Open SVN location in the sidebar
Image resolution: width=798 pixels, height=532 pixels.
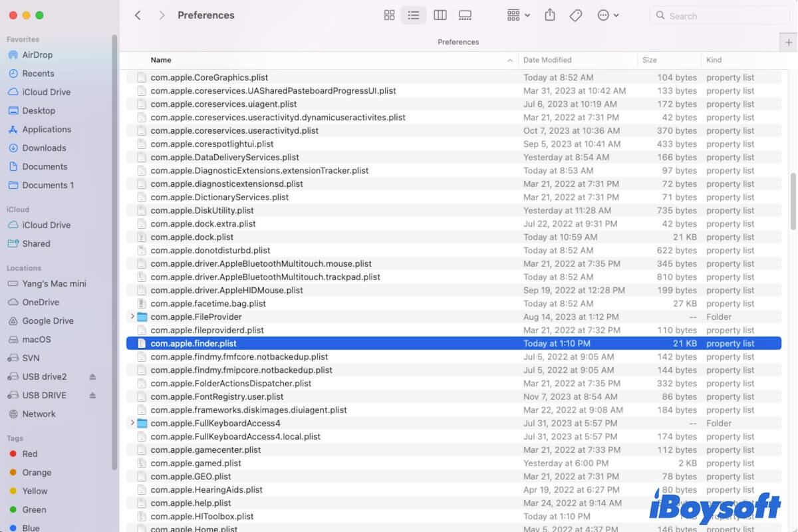click(x=31, y=358)
